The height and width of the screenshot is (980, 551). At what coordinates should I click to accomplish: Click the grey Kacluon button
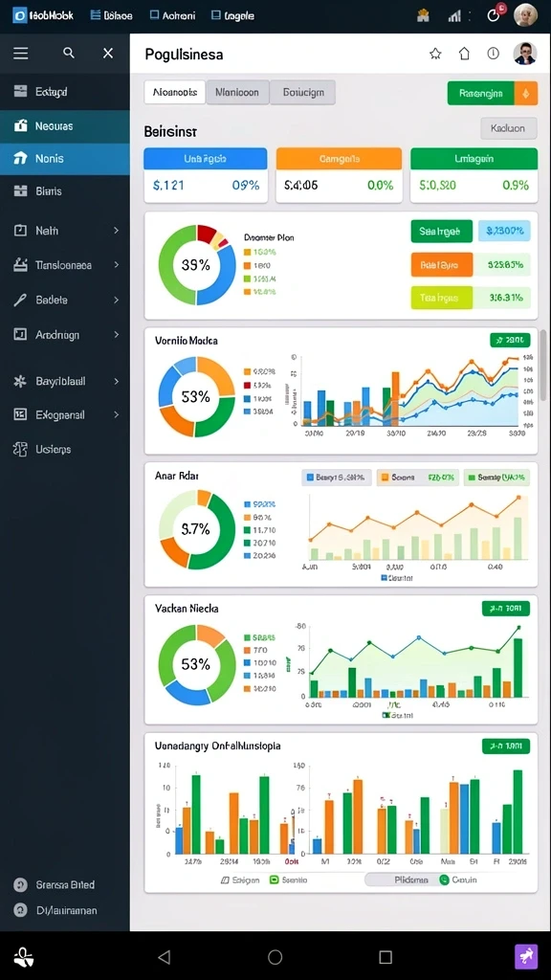(x=509, y=128)
